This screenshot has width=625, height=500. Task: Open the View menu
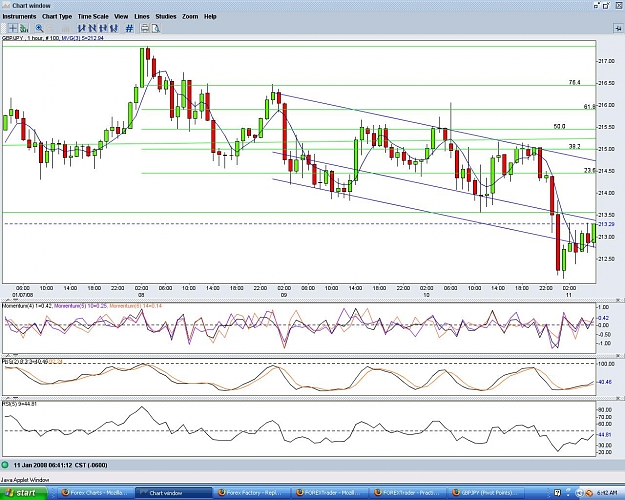point(121,16)
